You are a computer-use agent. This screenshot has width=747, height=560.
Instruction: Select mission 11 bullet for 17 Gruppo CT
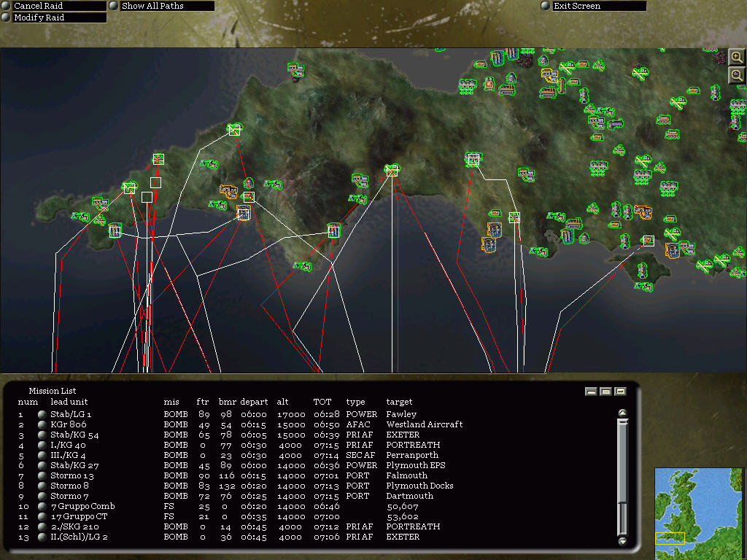pyautogui.click(x=42, y=516)
